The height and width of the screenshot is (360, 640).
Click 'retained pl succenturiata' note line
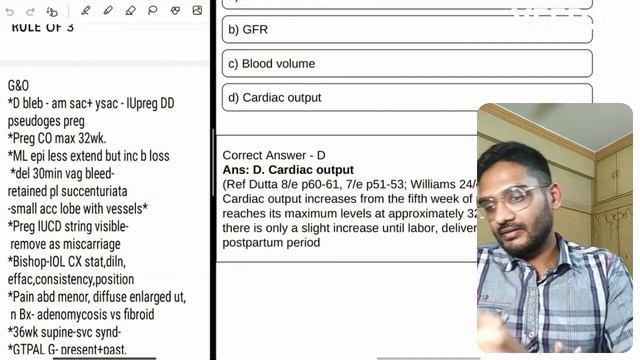pyautogui.click(x=67, y=191)
